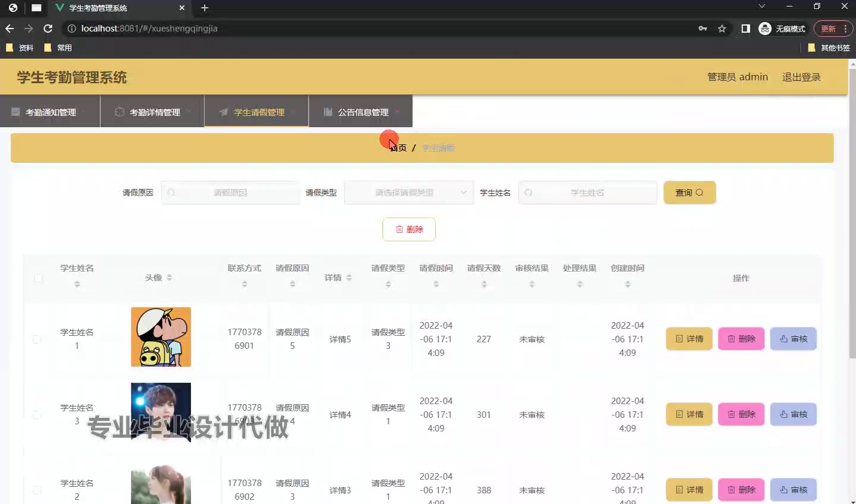Focus the 请假原因 search input
This screenshot has height=504, width=856.
point(231,193)
